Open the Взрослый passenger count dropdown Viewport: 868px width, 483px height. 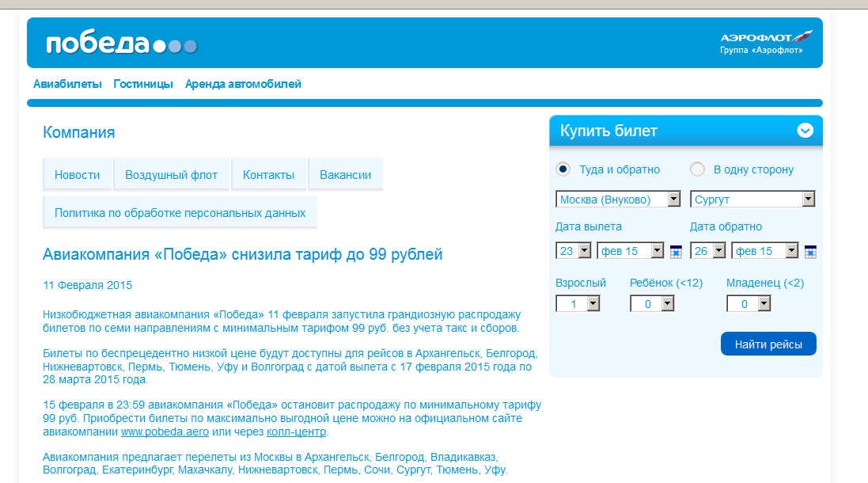578,303
